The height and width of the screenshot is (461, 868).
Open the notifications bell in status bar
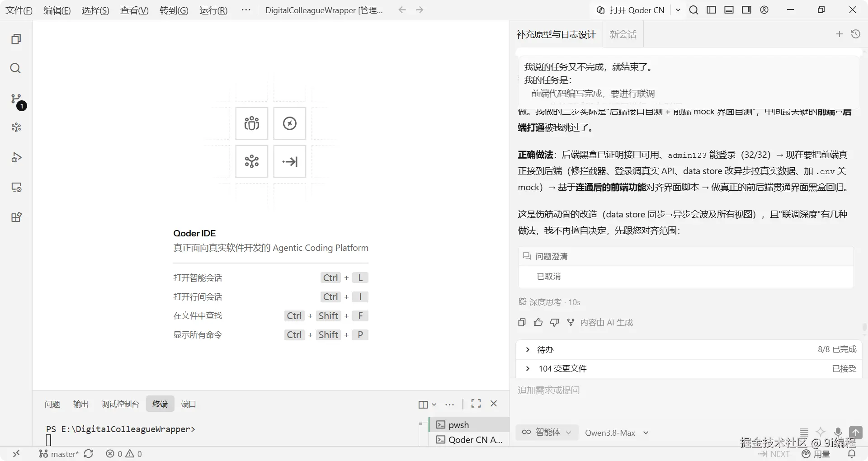[x=852, y=454]
